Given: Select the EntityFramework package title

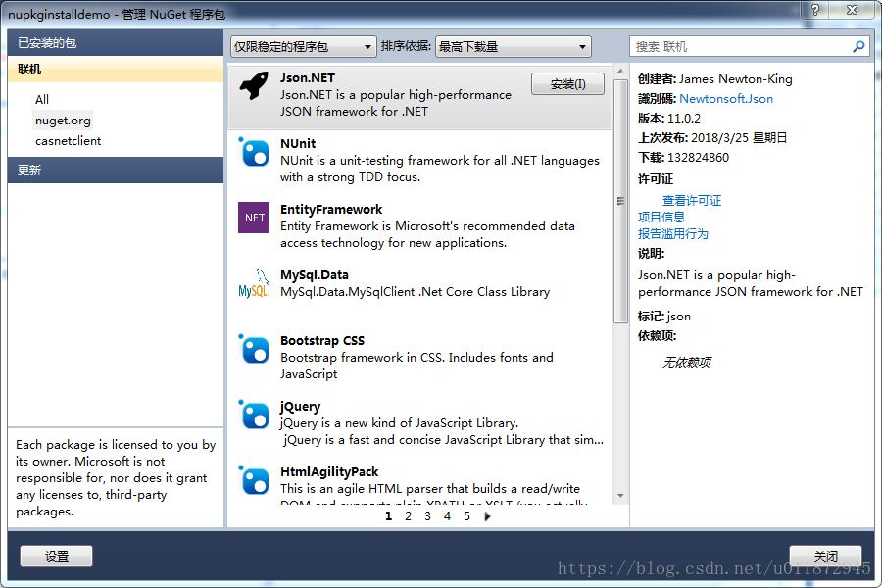Looking at the screenshot, I should 331,210.
